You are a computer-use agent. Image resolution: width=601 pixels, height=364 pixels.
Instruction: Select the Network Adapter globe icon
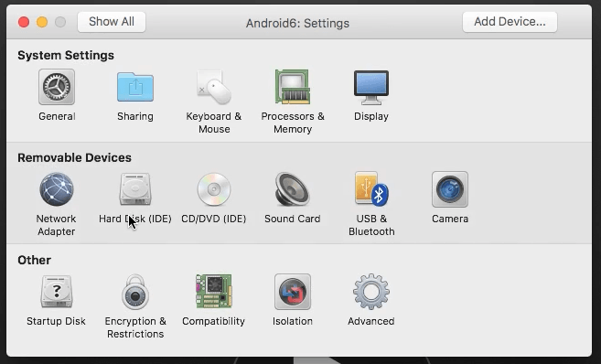[x=57, y=189]
